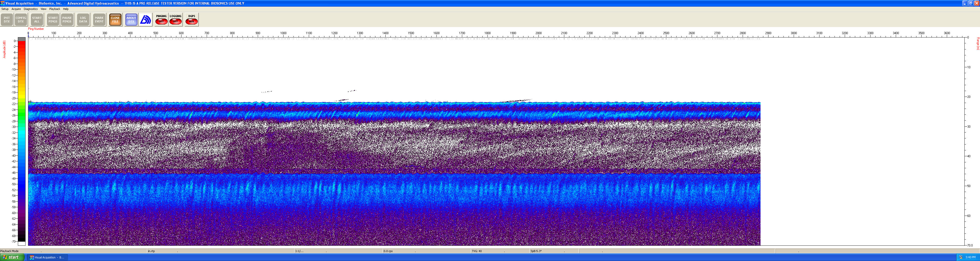Open the View menu
Image resolution: width=980 pixels, height=261 pixels.
(x=43, y=9)
